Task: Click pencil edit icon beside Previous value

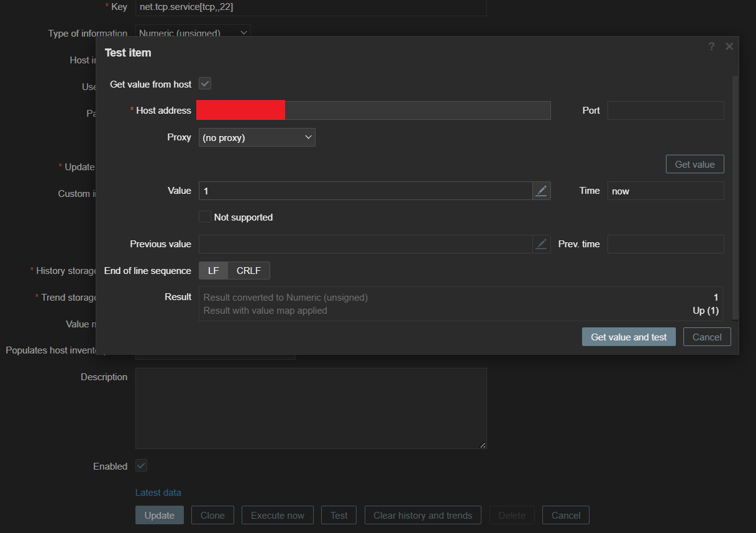Action: point(542,244)
